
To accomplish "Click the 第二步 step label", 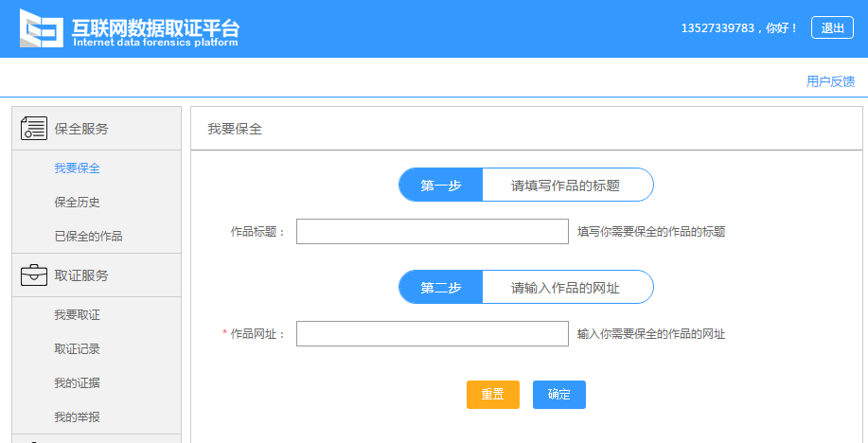I will pos(441,288).
